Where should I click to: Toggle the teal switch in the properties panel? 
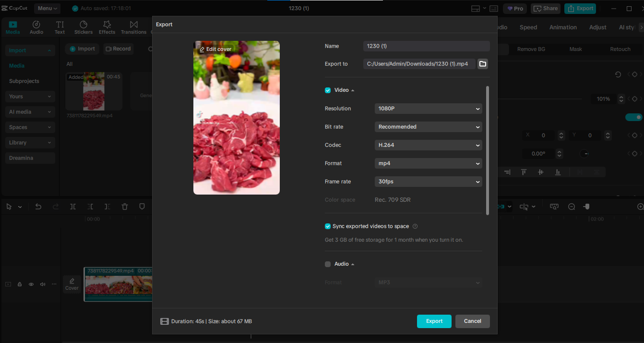point(633,117)
